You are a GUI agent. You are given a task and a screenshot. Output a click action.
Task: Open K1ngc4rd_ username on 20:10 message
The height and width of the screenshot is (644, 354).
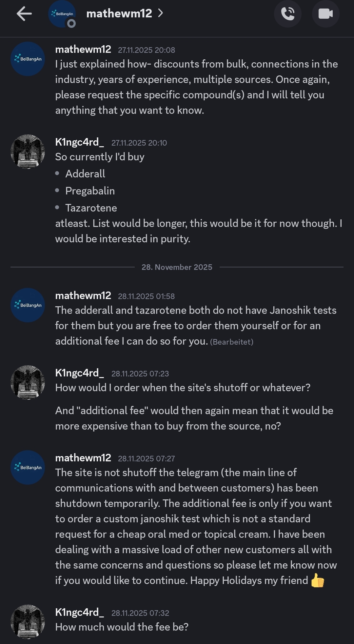click(x=80, y=142)
